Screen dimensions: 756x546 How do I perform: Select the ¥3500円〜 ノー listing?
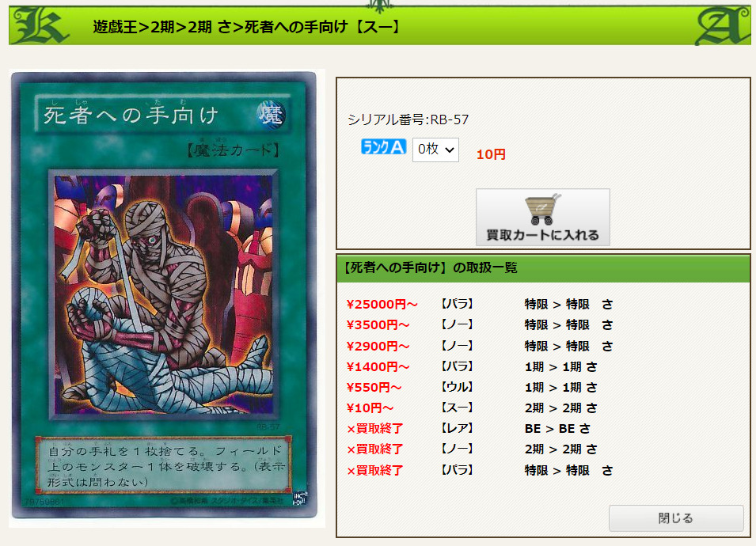pyautogui.click(x=479, y=324)
